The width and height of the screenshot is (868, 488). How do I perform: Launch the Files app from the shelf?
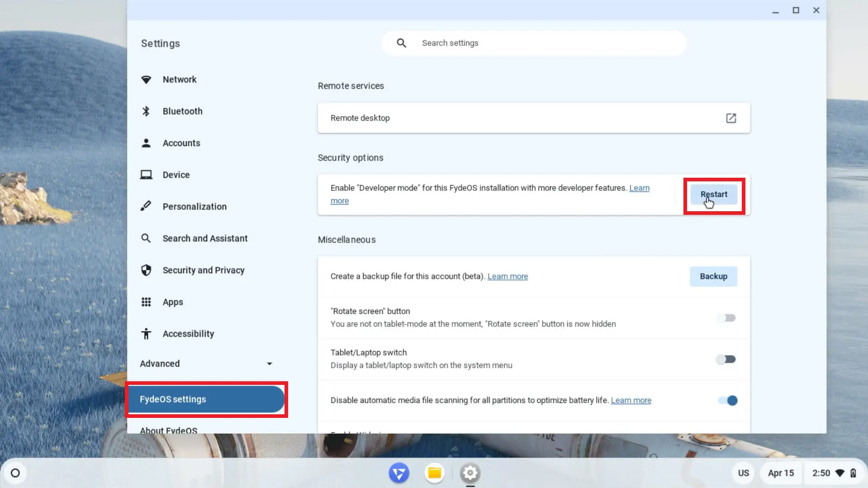pos(434,473)
